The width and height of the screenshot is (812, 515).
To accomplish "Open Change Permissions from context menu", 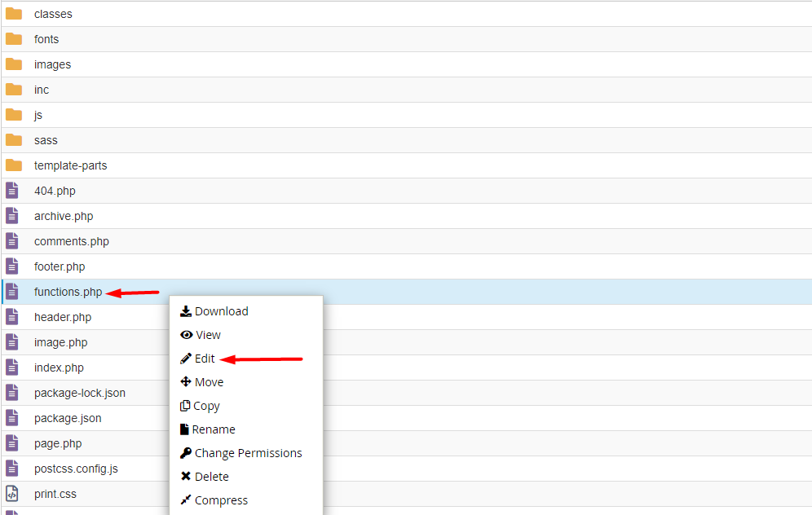I will [241, 453].
